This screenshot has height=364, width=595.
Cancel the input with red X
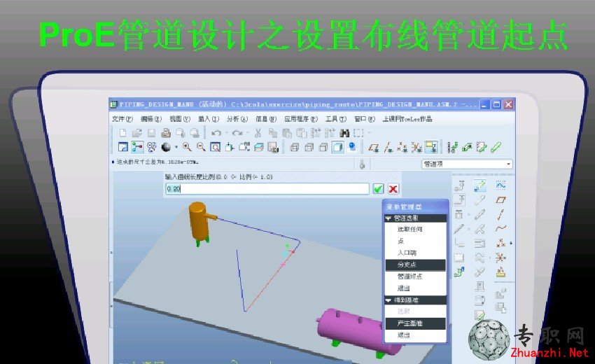[x=393, y=188]
